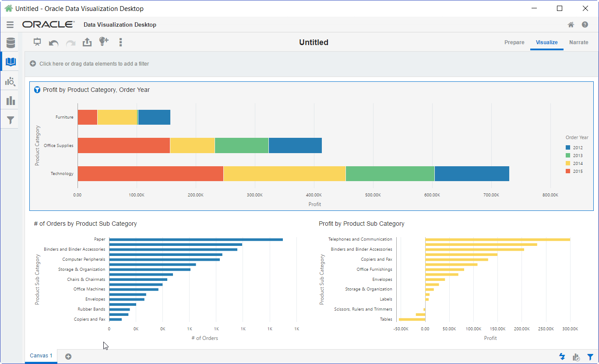Undo the last action

point(53,42)
